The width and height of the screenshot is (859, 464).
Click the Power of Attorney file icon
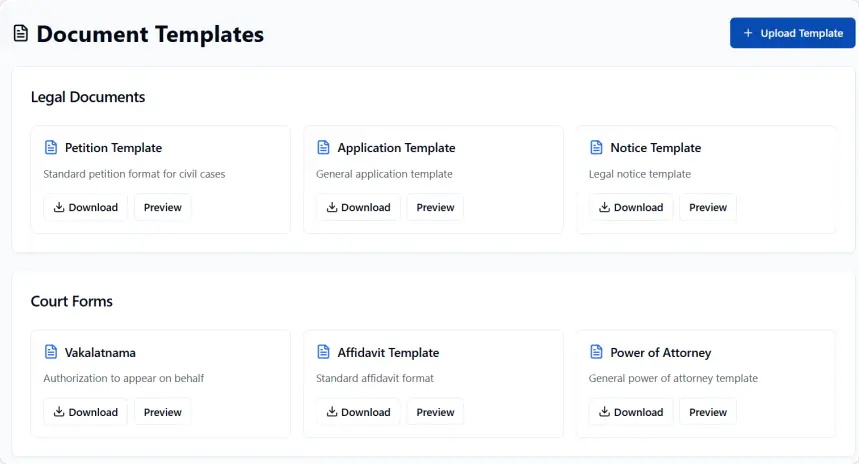(x=596, y=352)
